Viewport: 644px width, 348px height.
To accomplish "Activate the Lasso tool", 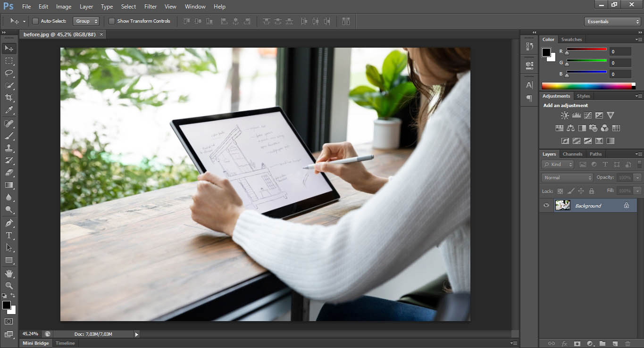I will [8, 73].
